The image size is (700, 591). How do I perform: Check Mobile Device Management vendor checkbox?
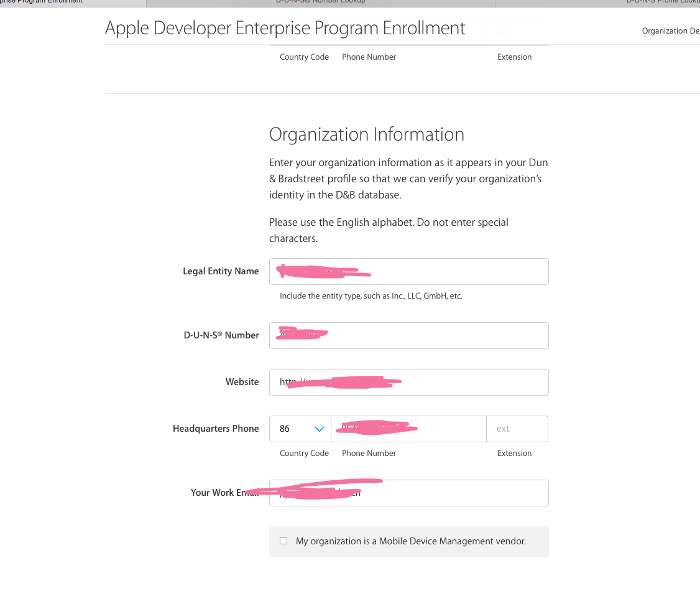(x=283, y=541)
